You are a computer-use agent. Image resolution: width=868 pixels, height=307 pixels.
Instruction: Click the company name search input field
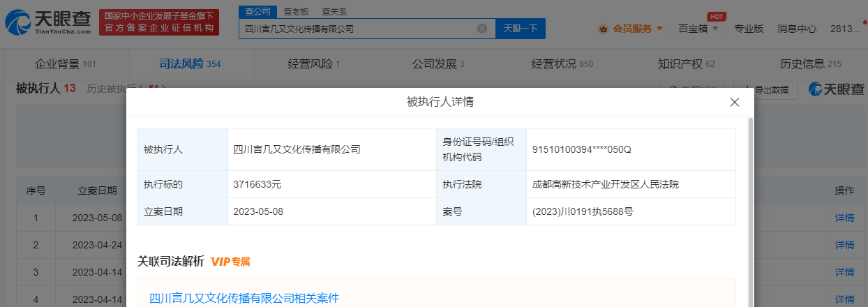click(356, 29)
